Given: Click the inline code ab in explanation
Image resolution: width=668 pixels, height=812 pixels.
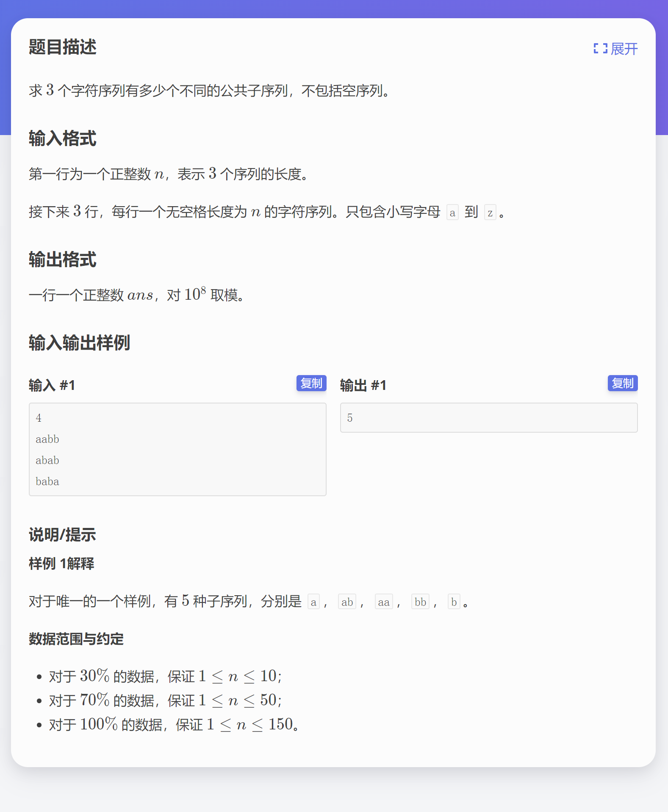Looking at the screenshot, I should pos(347,602).
